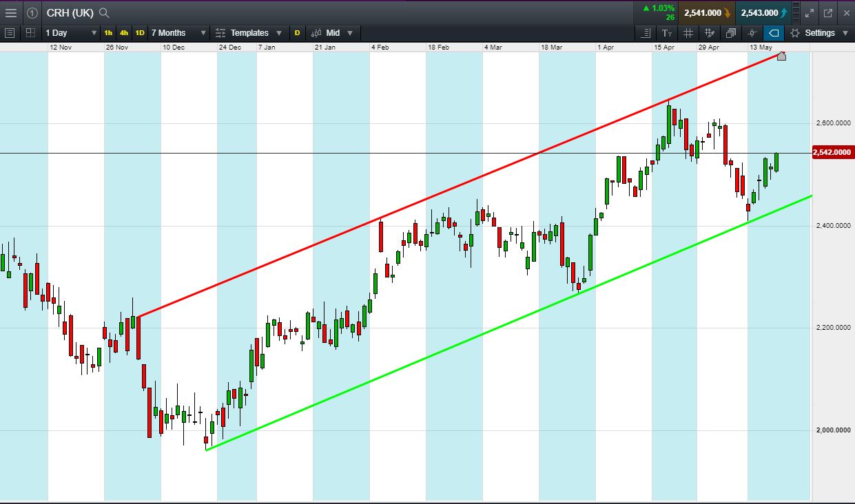Click the 24 Dec date axis label
855x504 pixels.
coord(230,47)
